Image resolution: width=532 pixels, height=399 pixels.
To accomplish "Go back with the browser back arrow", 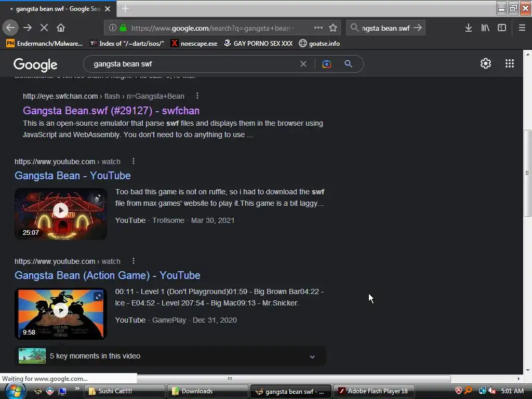I will (x=10, y=28).
